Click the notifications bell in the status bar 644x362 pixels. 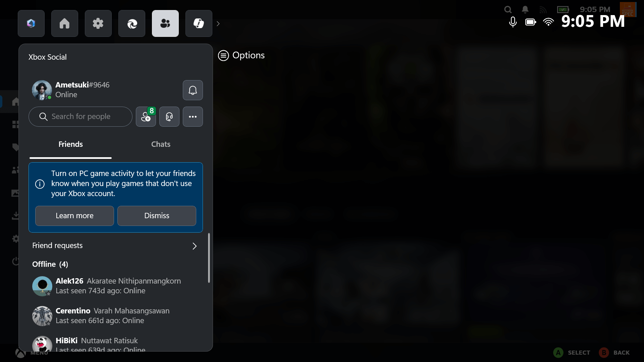[x=525, y=9]
